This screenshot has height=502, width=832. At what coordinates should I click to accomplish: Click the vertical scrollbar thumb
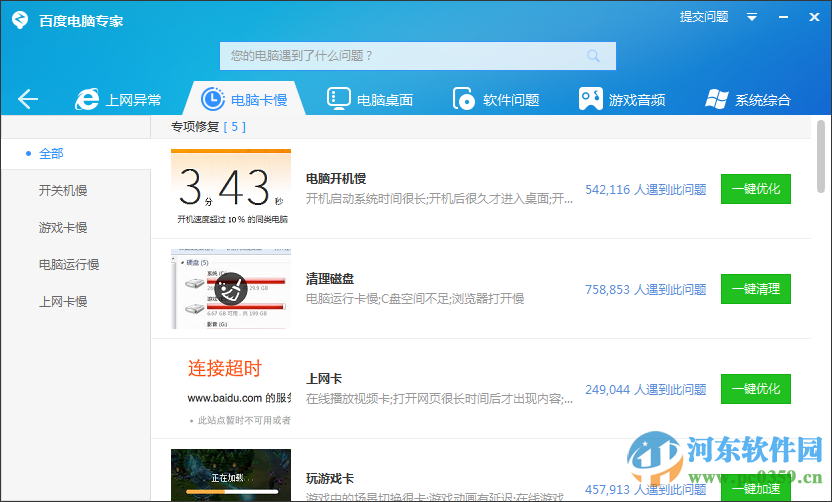click(820, 157)
